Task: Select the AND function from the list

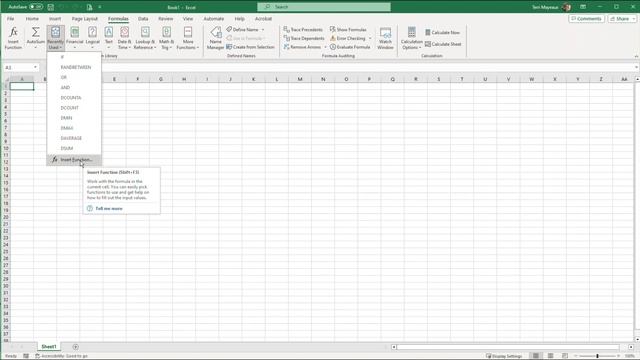Action: point(74,87)
